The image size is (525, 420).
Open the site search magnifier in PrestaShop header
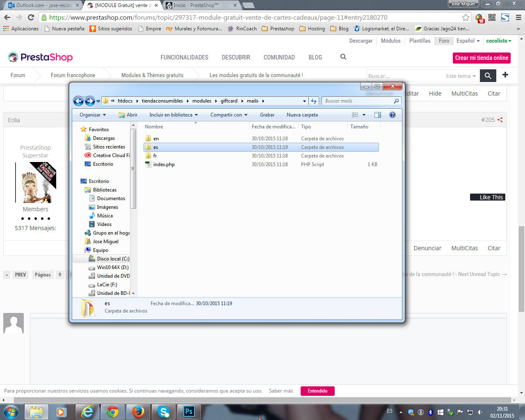[x=343, y=57]
